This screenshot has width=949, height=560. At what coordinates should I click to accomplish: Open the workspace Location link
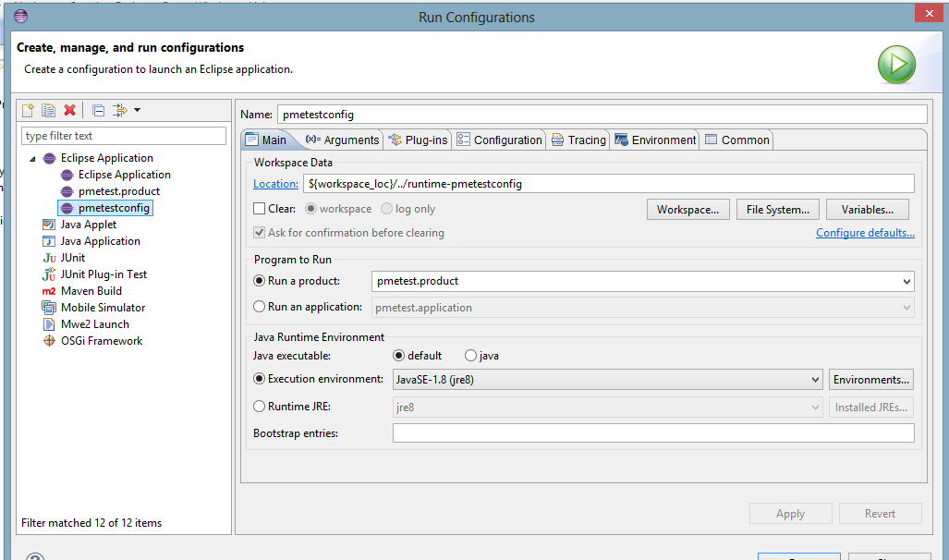click(x=275, y=184)
